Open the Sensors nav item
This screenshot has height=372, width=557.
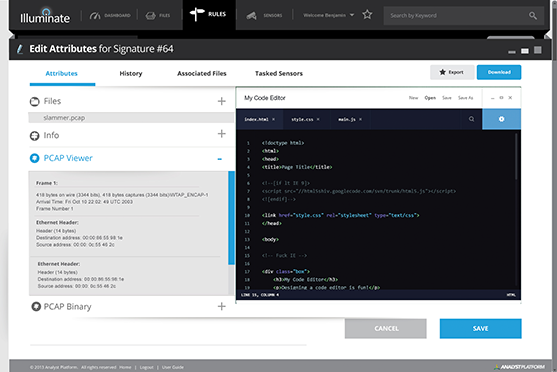click(x=265, y=16)
